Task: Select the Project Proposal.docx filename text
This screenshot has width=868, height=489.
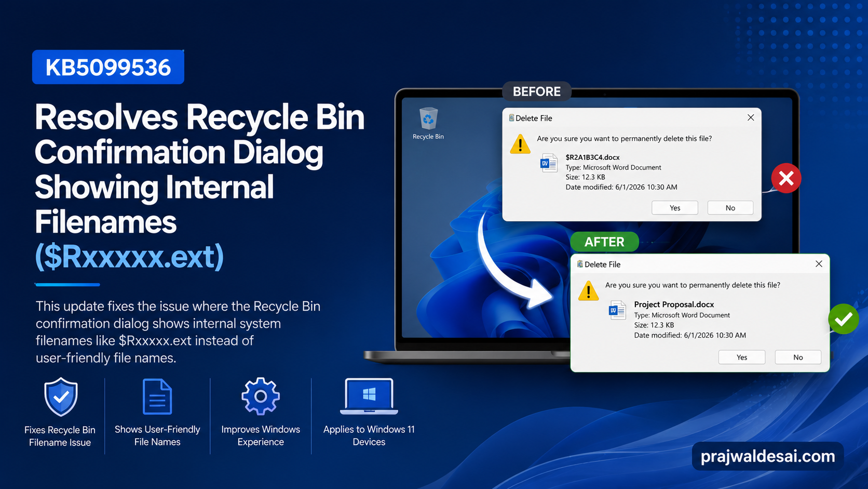Action: click(x=674, y=305)
